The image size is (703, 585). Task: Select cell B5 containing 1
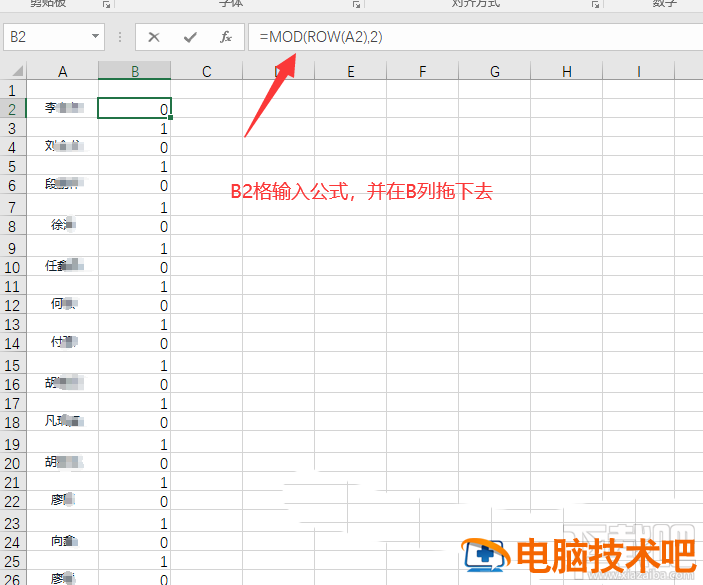135,166
